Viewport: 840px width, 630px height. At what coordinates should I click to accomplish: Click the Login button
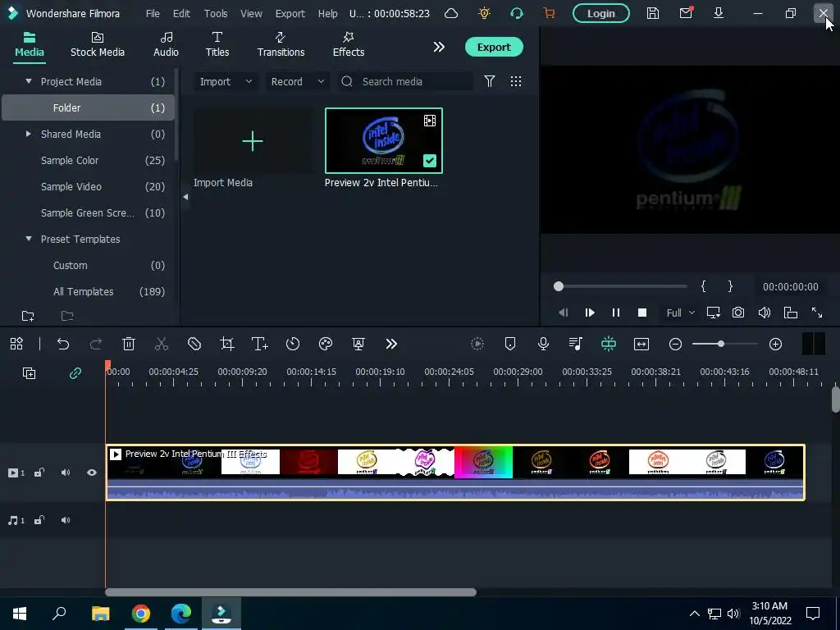click(601, 13)
